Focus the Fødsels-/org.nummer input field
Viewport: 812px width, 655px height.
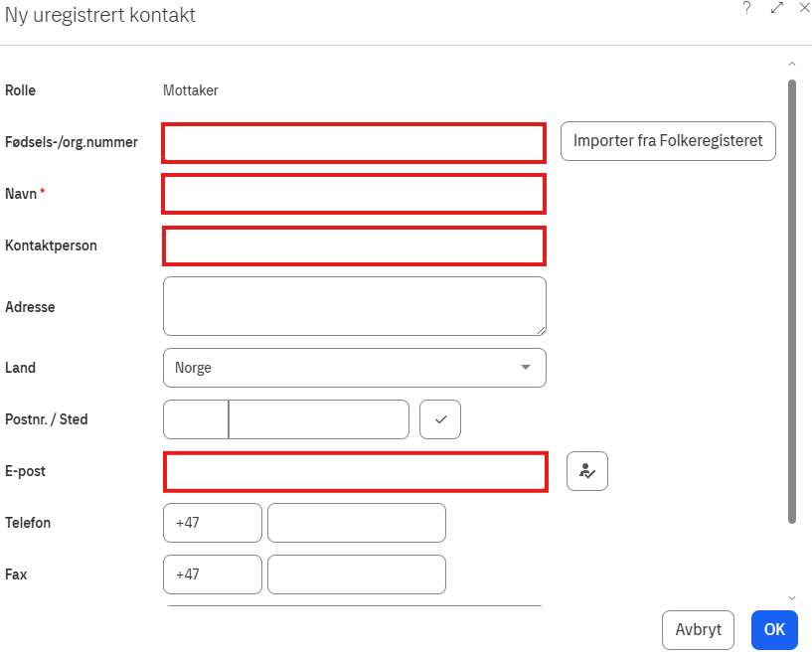pyautogui.click(x=354, y=142)
